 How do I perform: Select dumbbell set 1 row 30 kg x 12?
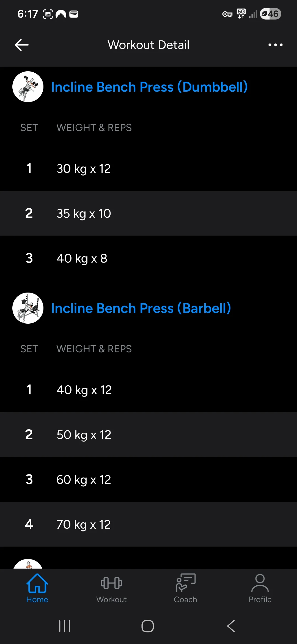click(148, 168)
